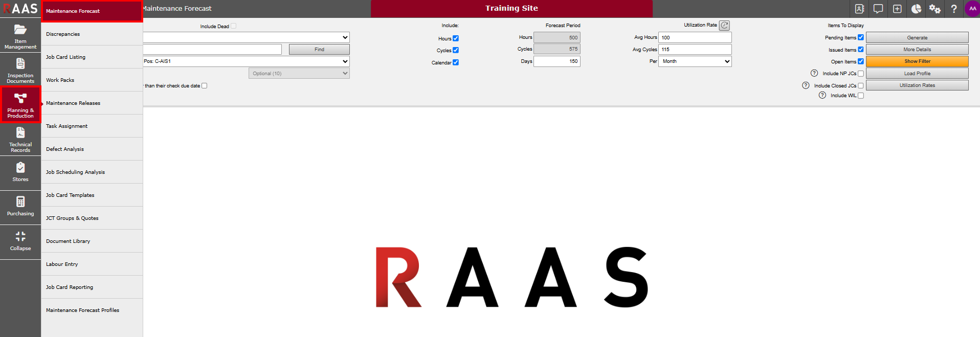This screenshot has width=980, height=337.
Task: Open JCT Groups & Quotes menu item
Action: tap(92, 218)
